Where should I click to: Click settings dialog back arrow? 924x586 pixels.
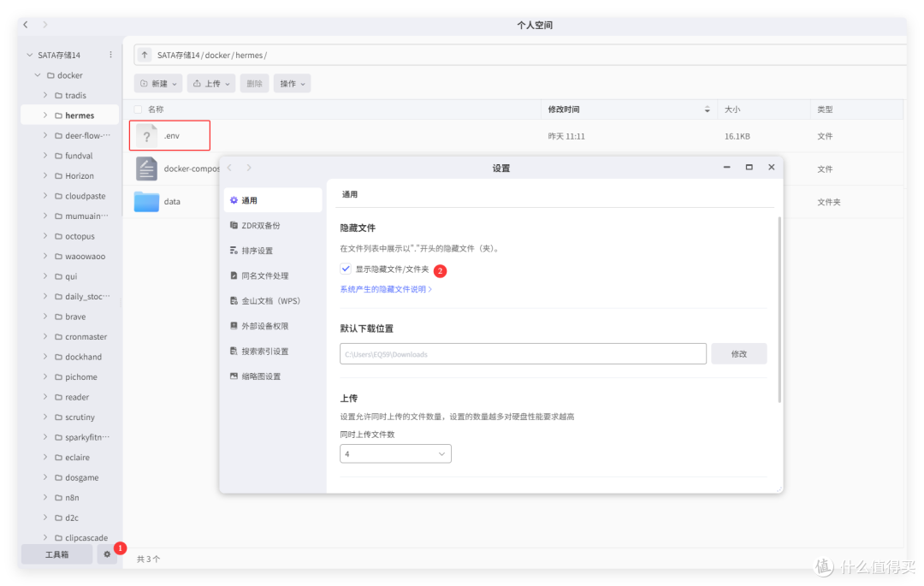pyautogui.click(x=230, y=168)
